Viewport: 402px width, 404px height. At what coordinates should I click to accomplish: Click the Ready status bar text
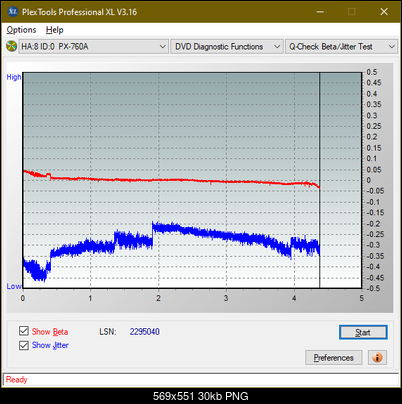pyautogui.click(x=16, y=380)
